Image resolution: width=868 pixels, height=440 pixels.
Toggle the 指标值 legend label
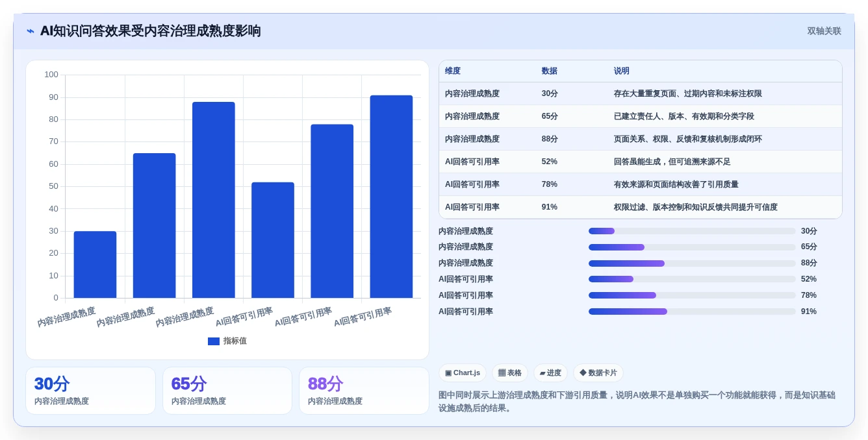(235, 341)
